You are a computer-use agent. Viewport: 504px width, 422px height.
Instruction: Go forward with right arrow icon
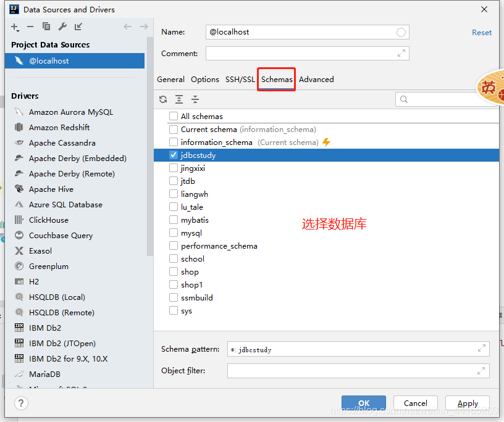coord(144,27)
